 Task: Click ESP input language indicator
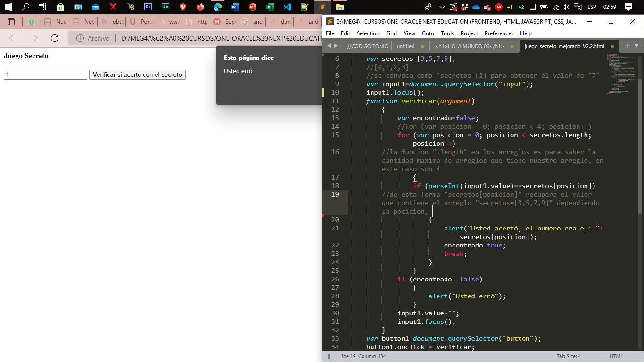click(592, 7)
